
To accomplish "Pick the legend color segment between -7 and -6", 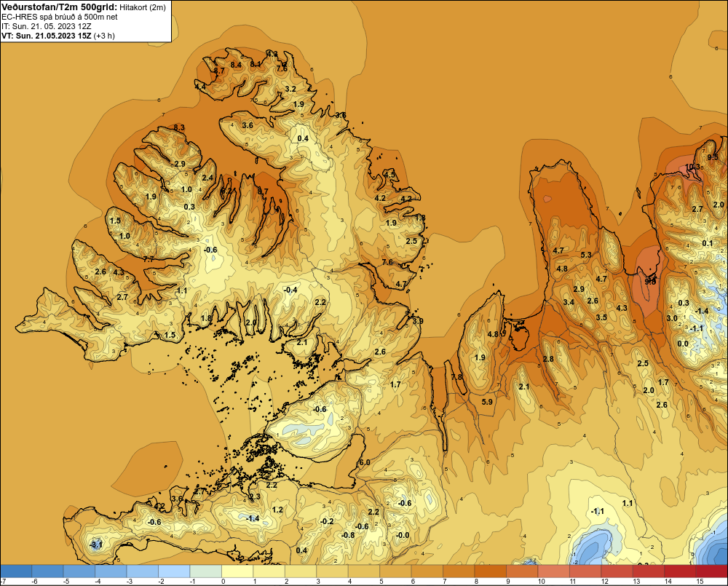I will point(17,571).
